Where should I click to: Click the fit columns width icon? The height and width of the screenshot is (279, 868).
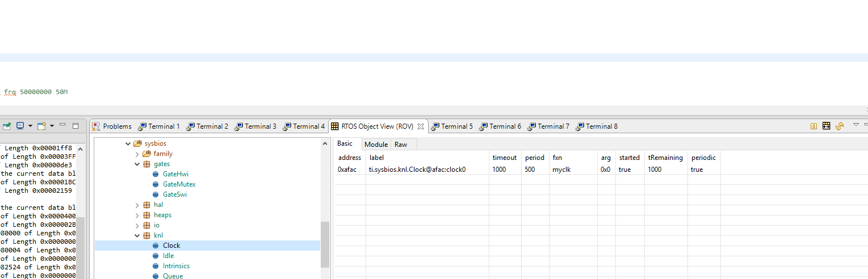[x=826, y=126]
